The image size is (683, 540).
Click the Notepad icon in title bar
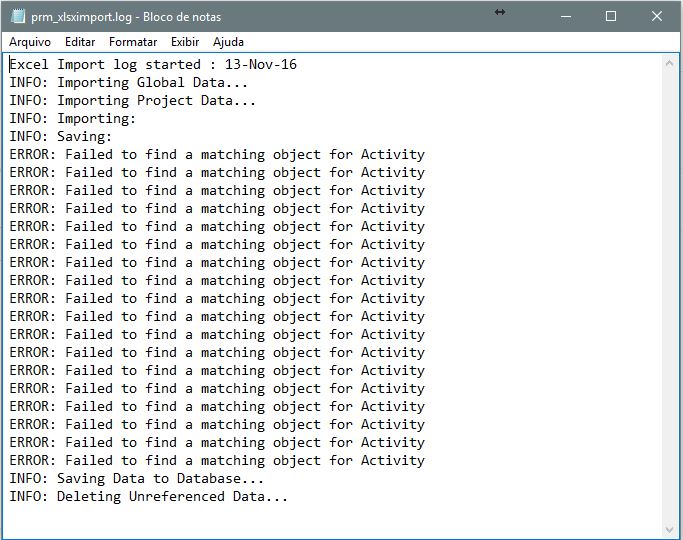tap(18, 17)
